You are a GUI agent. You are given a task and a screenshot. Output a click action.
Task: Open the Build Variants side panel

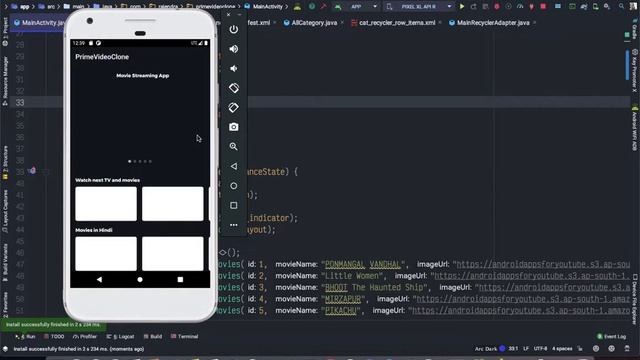tap(5, 262)
